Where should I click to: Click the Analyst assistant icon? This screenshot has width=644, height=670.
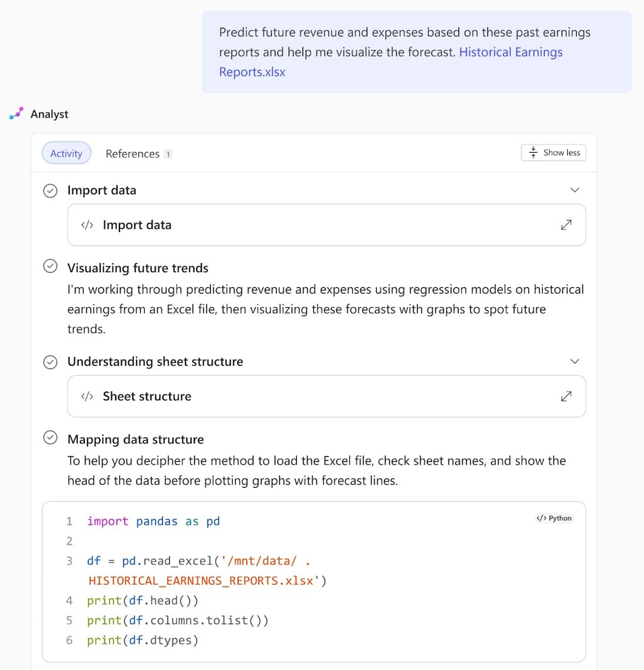[15, 114]
